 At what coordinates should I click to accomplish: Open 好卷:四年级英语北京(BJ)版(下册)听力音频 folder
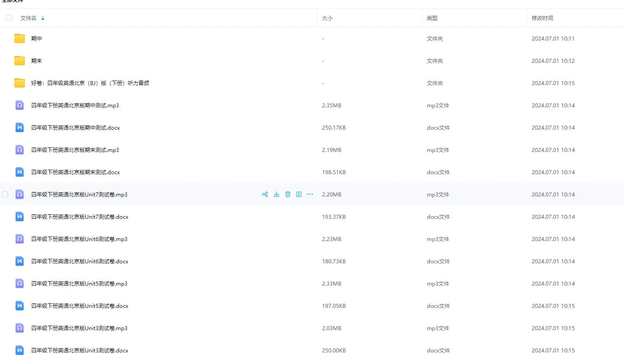pos(90,83)
